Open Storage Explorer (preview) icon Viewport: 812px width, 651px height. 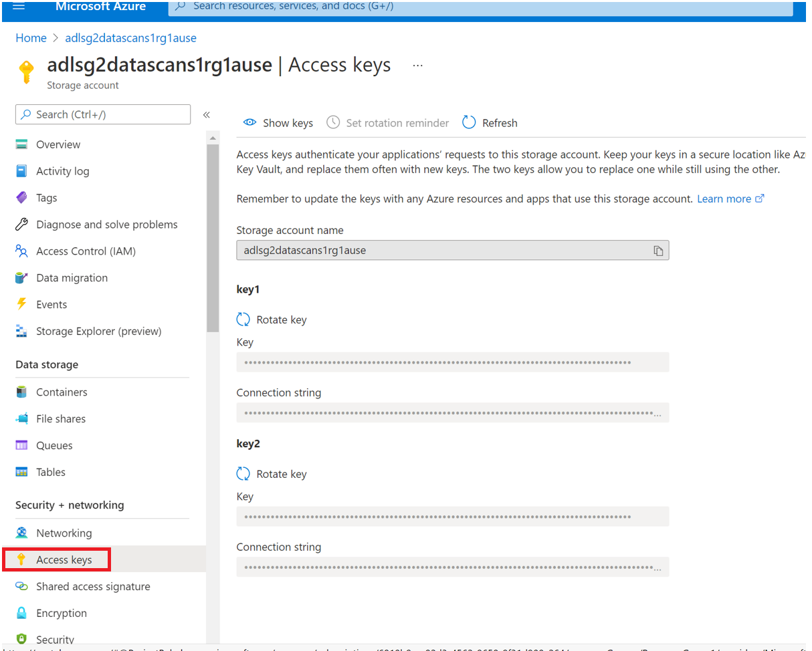point(22,331)
